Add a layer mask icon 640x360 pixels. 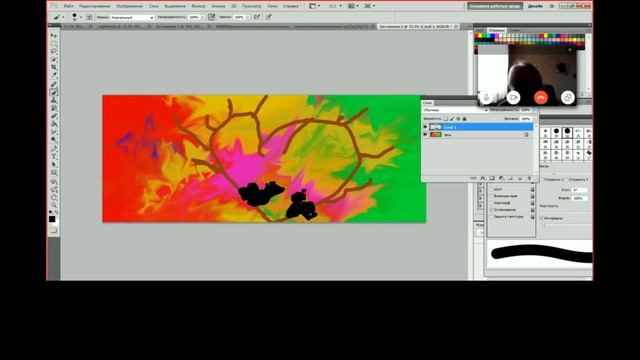click(x=492, y=178)
